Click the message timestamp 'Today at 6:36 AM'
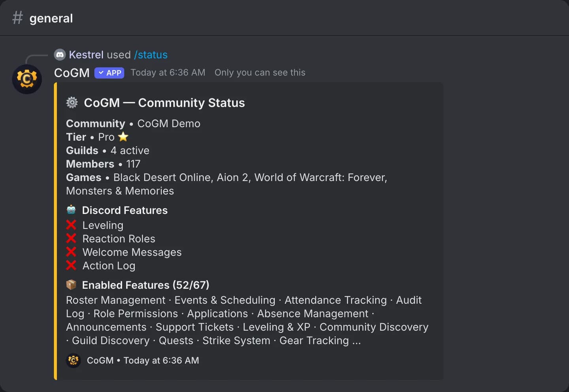 (168, 73)
